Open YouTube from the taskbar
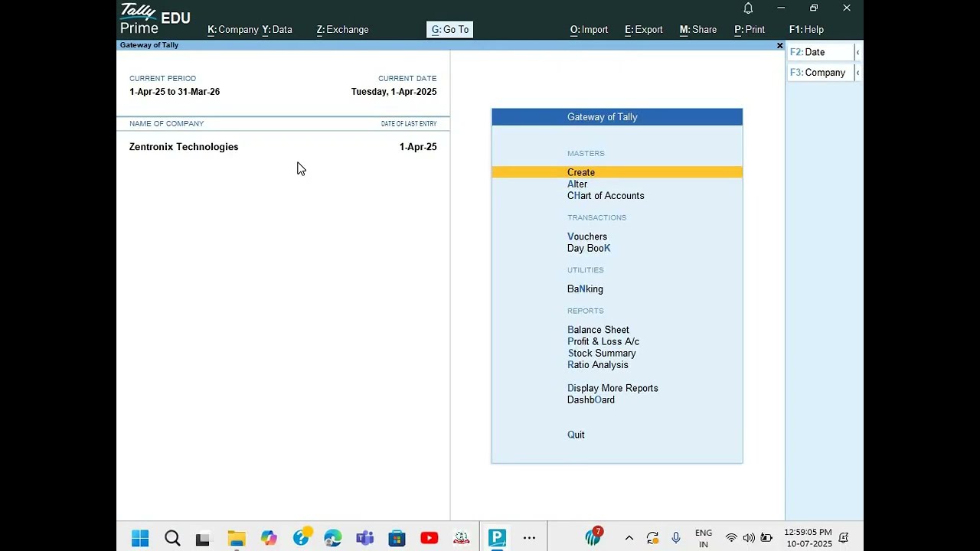Screen dimensions: 980x551 pyautogui.click(x=429, y=539)
